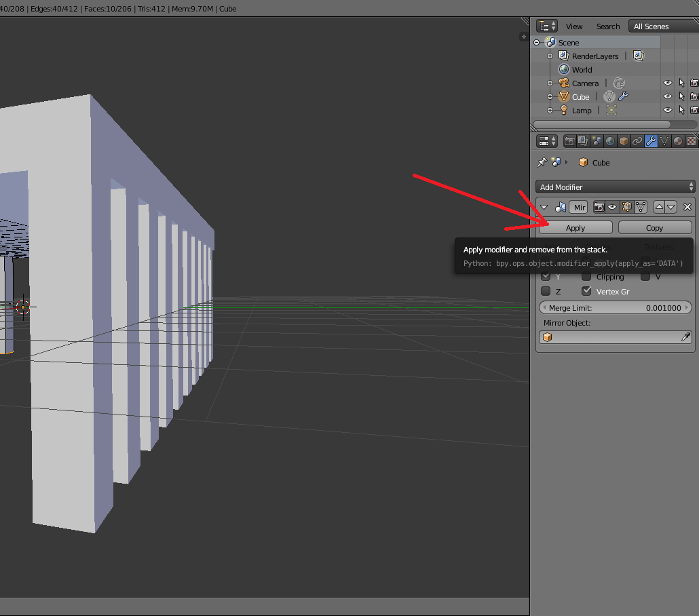
Task: Toggle Mirror modifier render visibility
Action: point(599,207)
